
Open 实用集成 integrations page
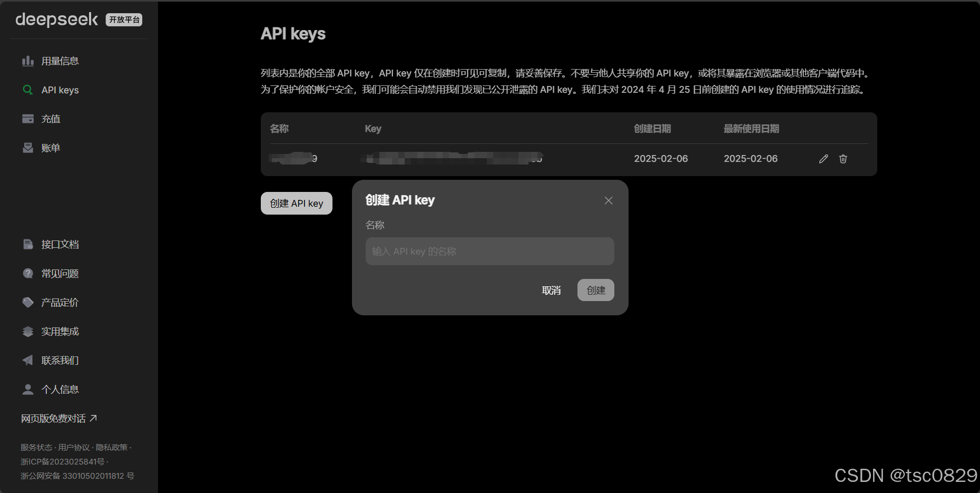pos(60,332)
